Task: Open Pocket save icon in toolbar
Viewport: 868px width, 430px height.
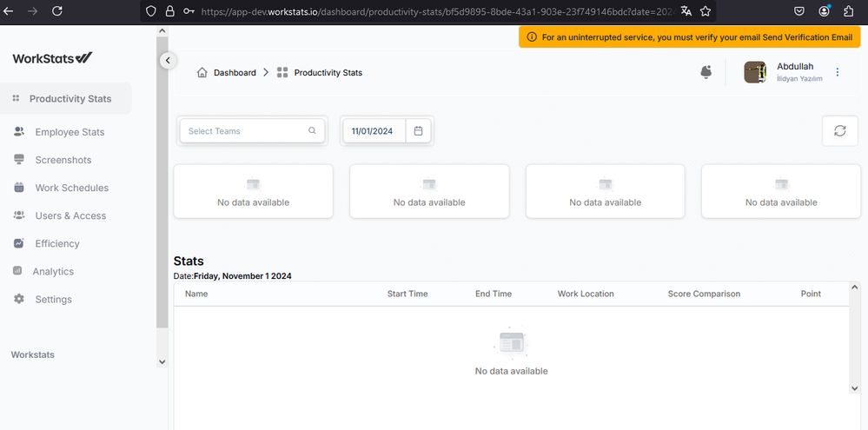Action: [799, 11]
